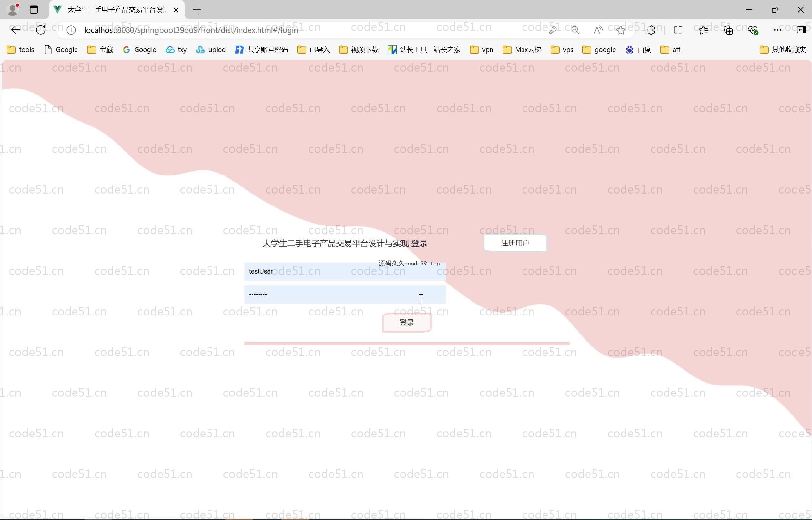Open the tab actions menu icon
The height and width of the screenshot is (520, 812).
click(x=34, y=9)
